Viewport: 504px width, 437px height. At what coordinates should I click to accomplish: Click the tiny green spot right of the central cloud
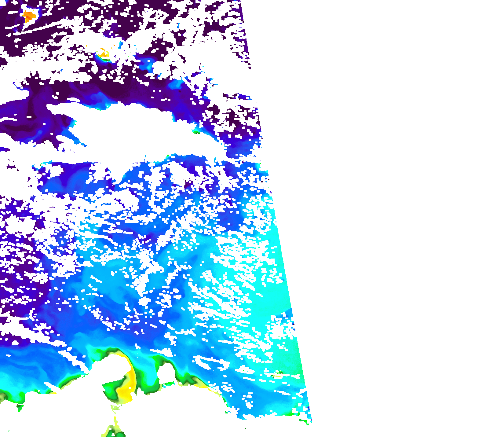(x=196, y=132)
